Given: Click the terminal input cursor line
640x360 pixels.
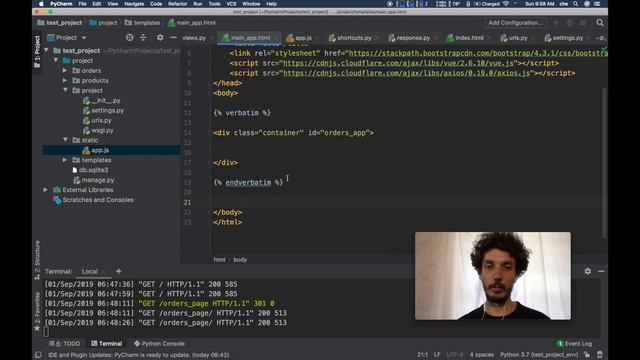Looking at the screenshot, I should (x=46, y=332).
